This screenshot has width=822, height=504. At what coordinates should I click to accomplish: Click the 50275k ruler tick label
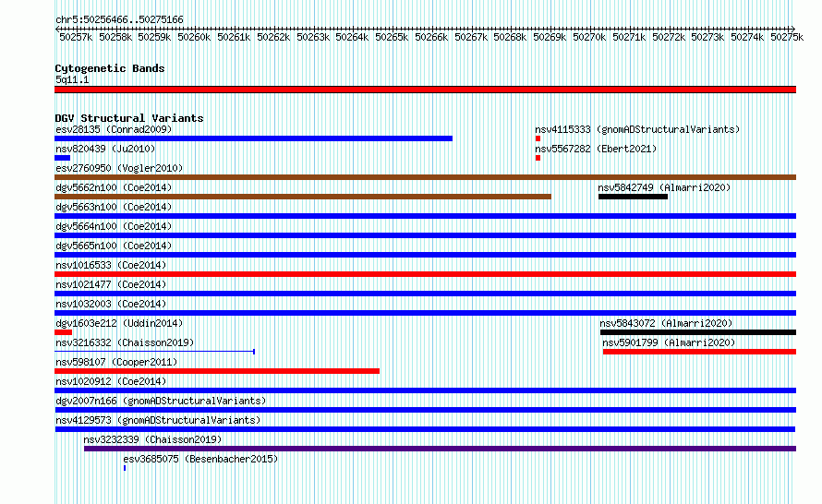[x=787, y=37]
